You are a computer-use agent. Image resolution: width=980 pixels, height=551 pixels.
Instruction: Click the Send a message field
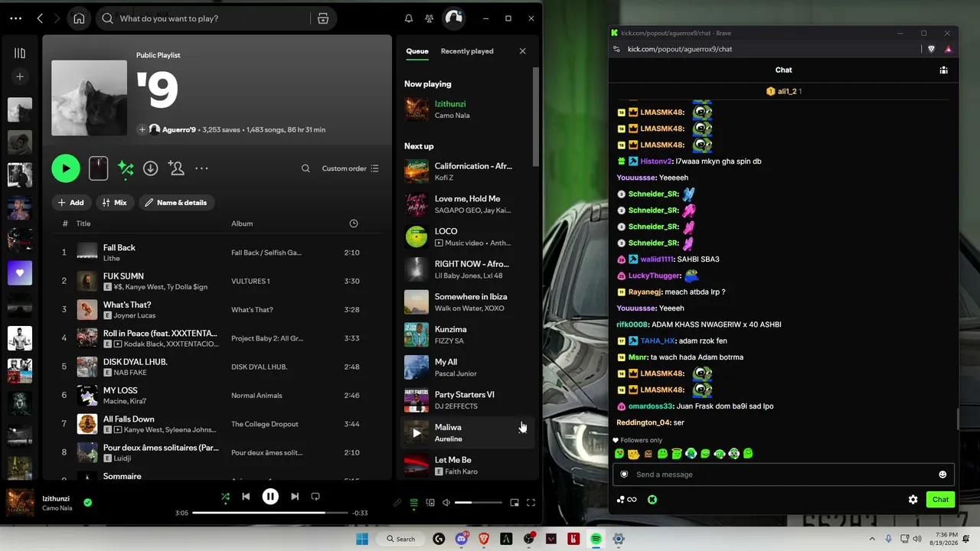[783, 474]
